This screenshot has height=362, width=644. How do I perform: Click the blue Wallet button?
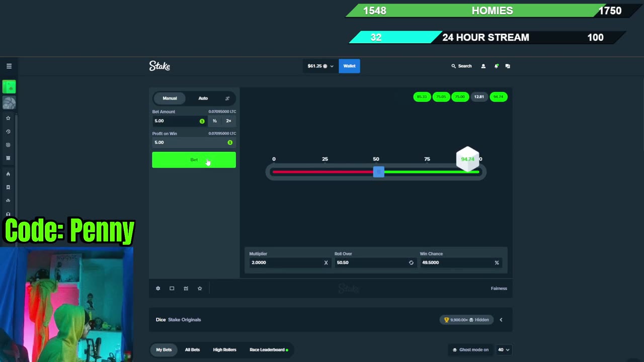(x=349, y=66)
